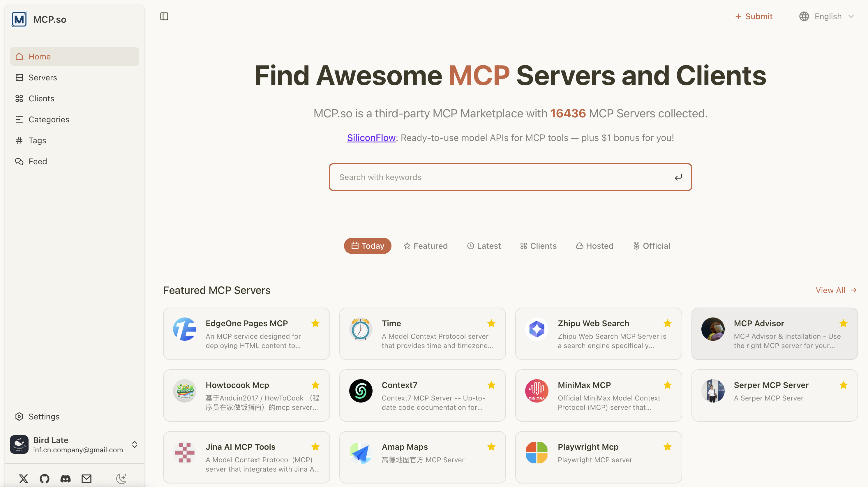This screenshot has height=487, width=868.
Task: Open the X (Twitter) icon in the footer
Action: tap(23, 479)
